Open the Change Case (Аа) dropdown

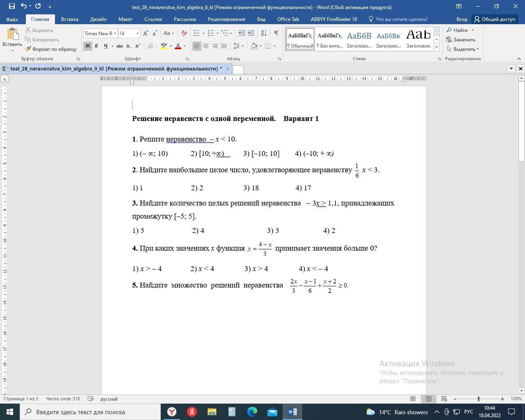pyautogui.click(x=169, y=34)
